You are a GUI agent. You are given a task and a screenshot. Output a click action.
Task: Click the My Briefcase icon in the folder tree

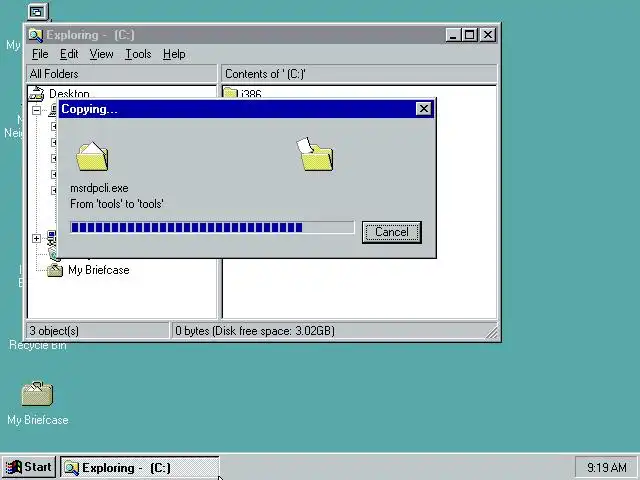(x=55, y=270)
